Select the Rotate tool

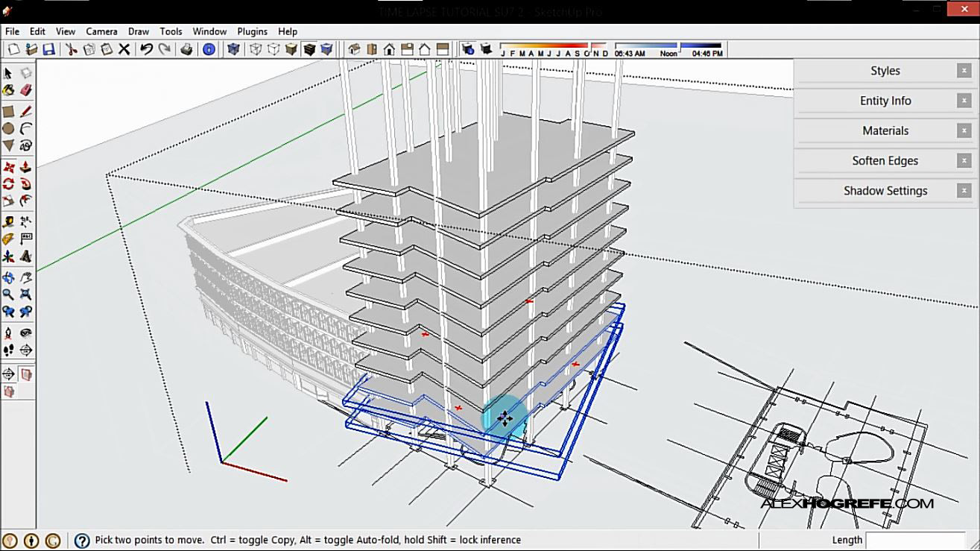point(7,183)
